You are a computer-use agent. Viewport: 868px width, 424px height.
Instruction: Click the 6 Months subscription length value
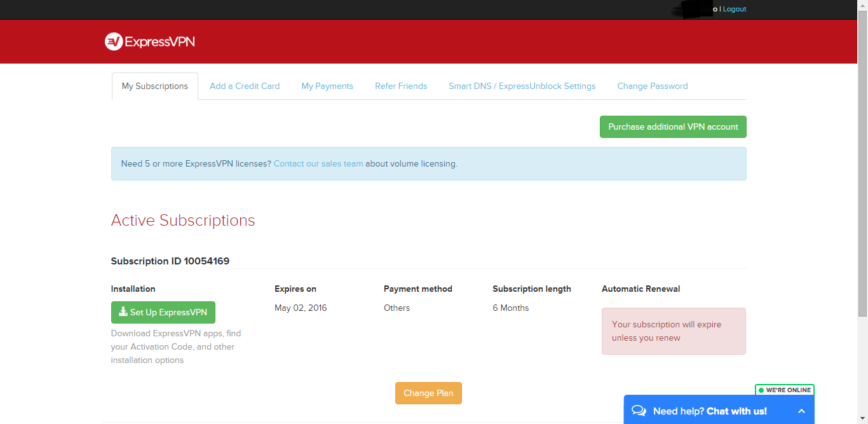tap(511, 308)
